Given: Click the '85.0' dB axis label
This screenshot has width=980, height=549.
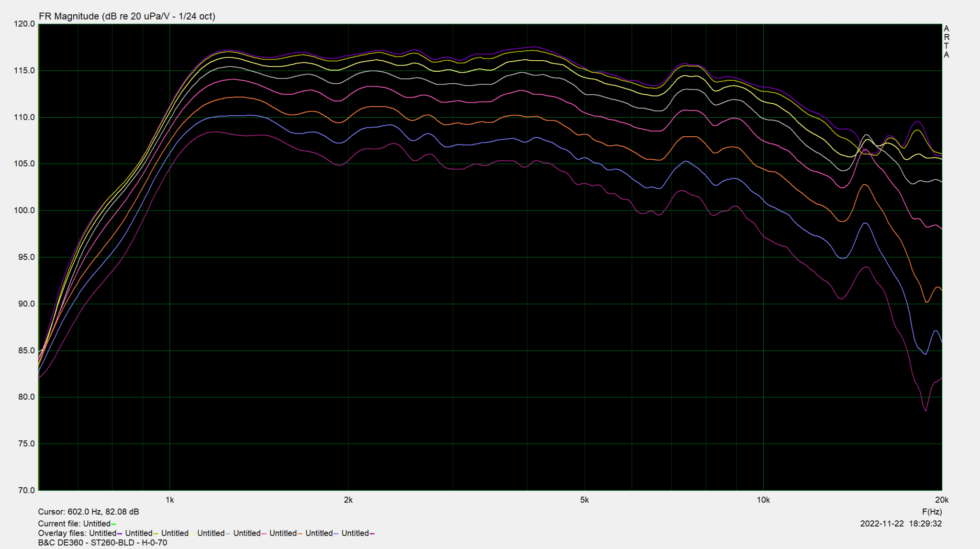Looking at the screenshot, I should coord(27,351).
